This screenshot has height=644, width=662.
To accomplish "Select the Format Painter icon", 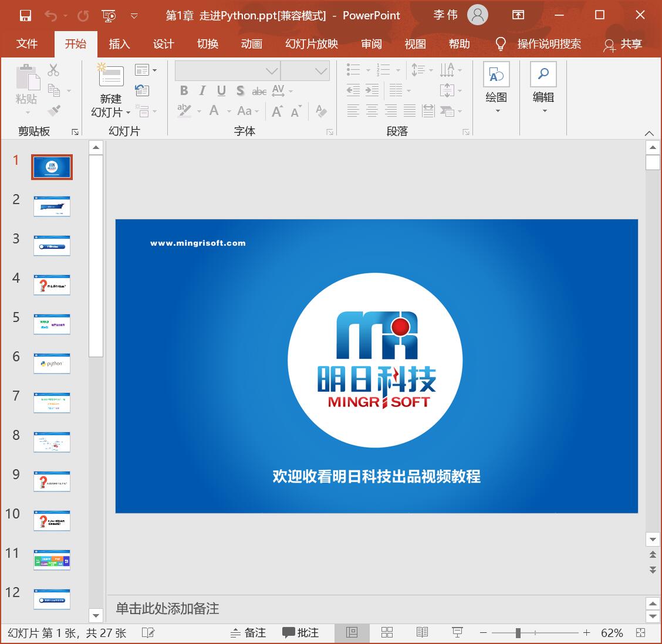I will tap(55, 110).
